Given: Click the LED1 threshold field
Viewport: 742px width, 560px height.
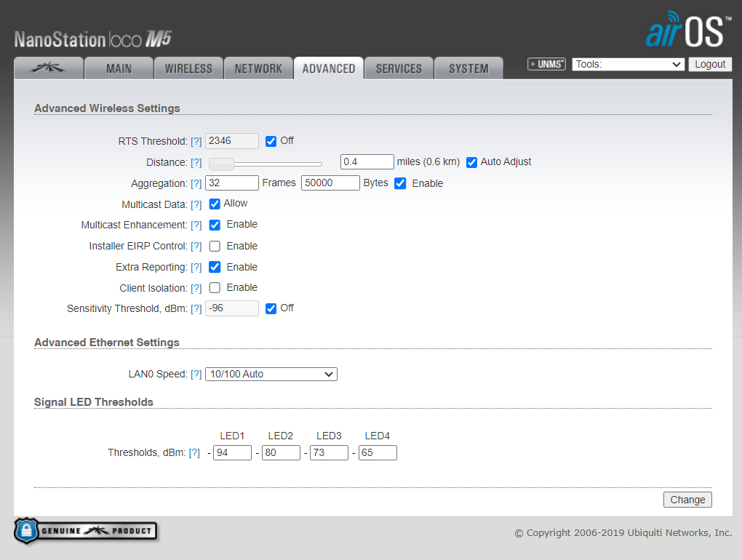Looking at the screenshot, I should pos(232,452).
